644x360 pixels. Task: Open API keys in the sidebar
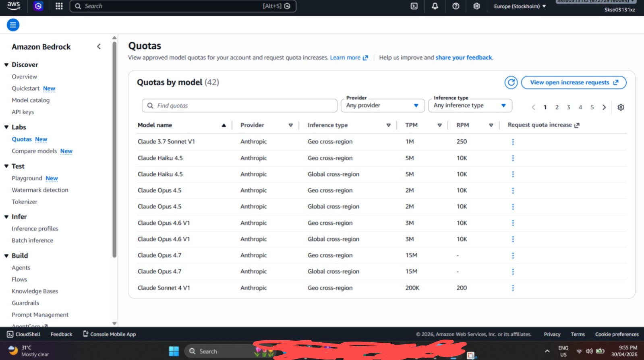23,112
